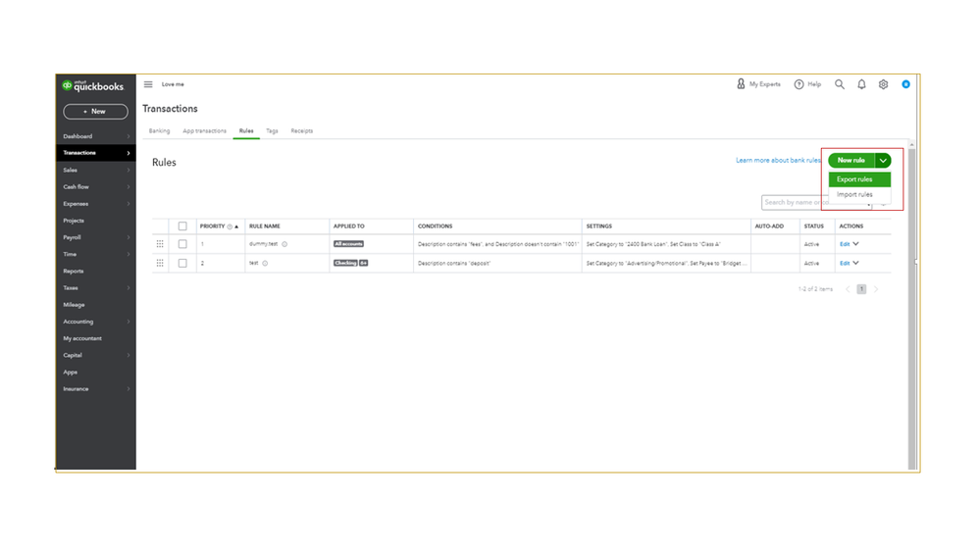
Task: Open the notifications bell
Action: click(x=861, y=84)
